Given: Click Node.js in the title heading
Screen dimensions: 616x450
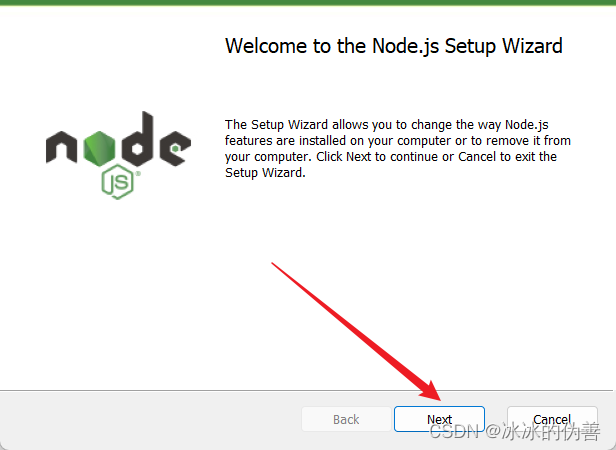Looking at the screenshot, I should pos(406,46).
